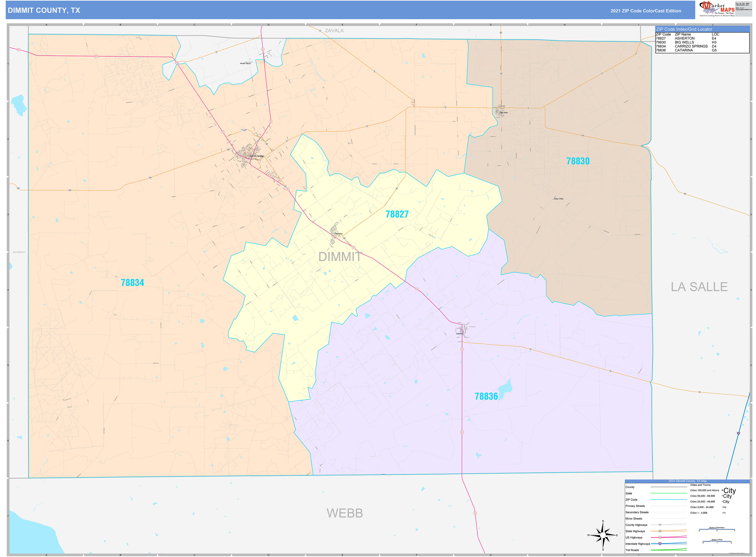Expand the ZIP Code Index/Grid Locator panel
The image size is (756, 557).
pyautogui.click(x=684, y=29)
